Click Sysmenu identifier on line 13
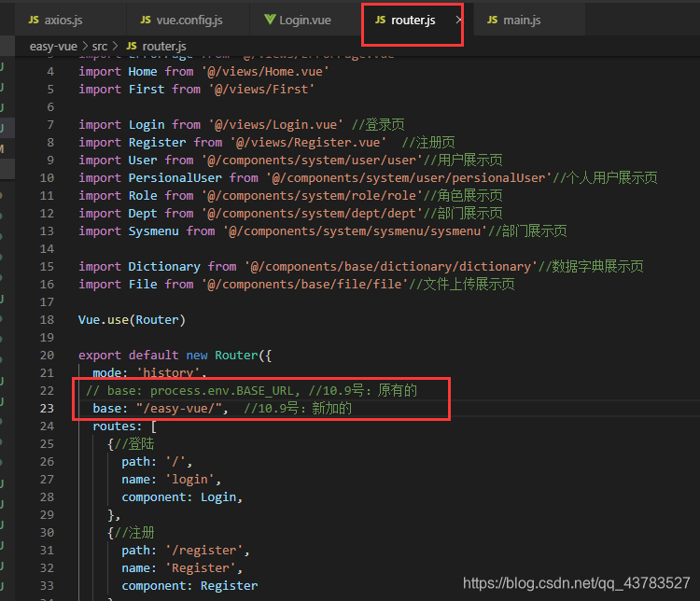The width and height of the screenshot is (700, 601). pyautogui.click(x=154, y=231)
